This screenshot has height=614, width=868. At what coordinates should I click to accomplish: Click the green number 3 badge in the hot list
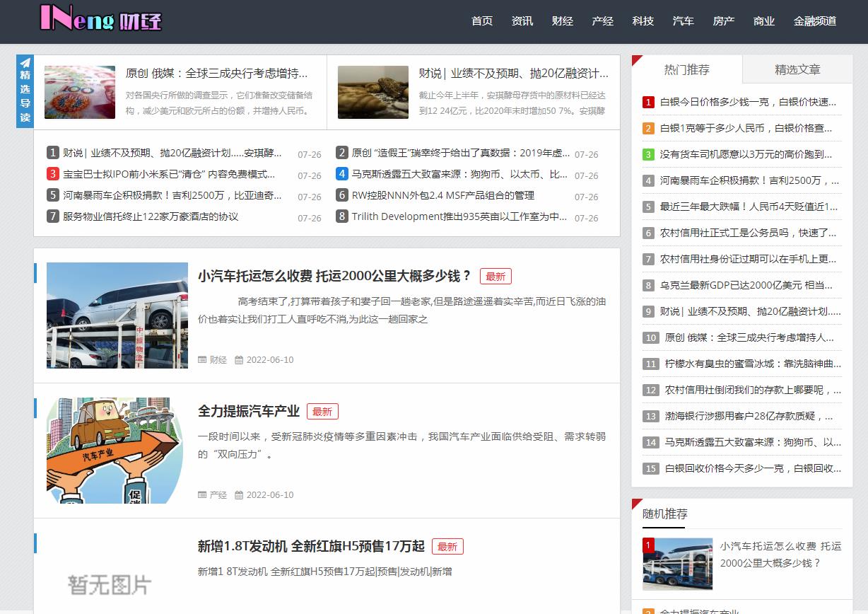coord(648,154)
